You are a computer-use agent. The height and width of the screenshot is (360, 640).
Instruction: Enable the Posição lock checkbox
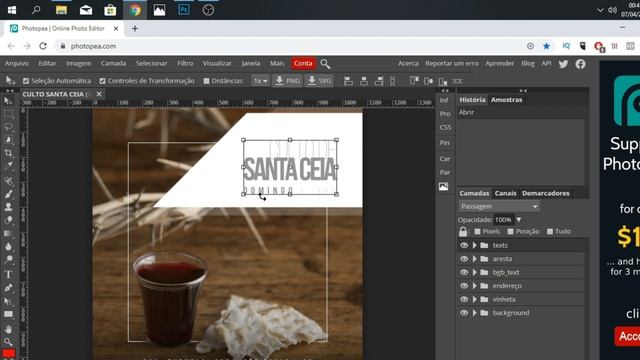click(x=510, y=231)
